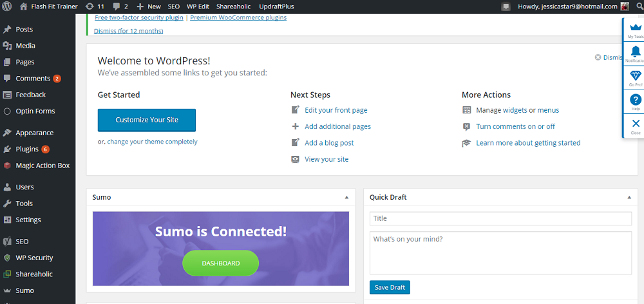Click the Save Draft button
The height and width of the screenshot is (304, 644).
[390, 287]
